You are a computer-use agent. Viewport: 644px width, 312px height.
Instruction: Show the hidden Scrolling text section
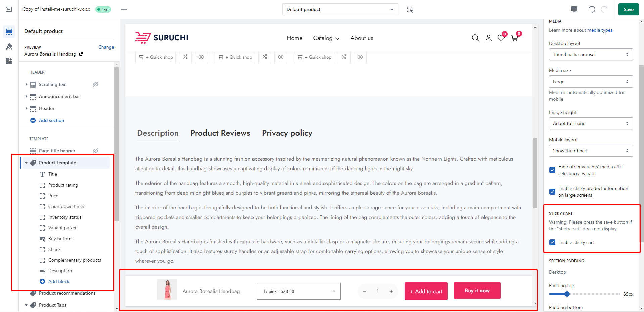(96, 84)
